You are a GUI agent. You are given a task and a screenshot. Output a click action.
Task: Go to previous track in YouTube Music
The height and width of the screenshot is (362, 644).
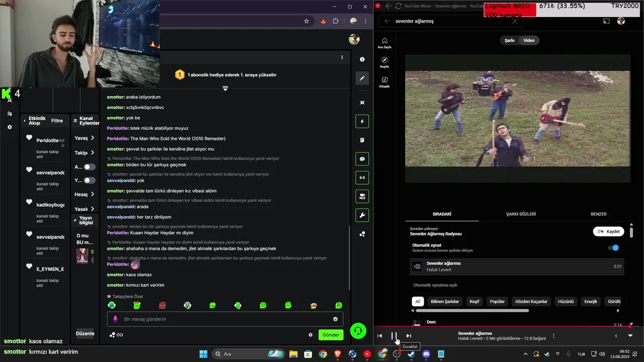click(x=380, y=336)
